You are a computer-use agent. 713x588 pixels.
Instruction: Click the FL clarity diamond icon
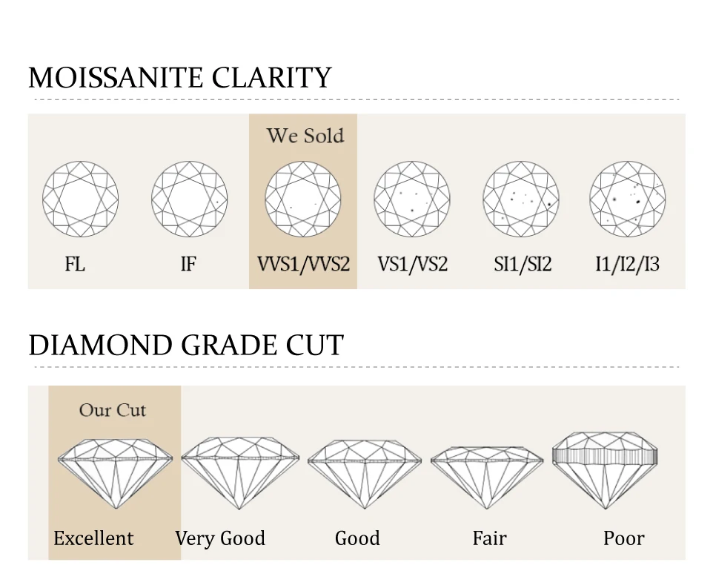[x=80, y=199]
